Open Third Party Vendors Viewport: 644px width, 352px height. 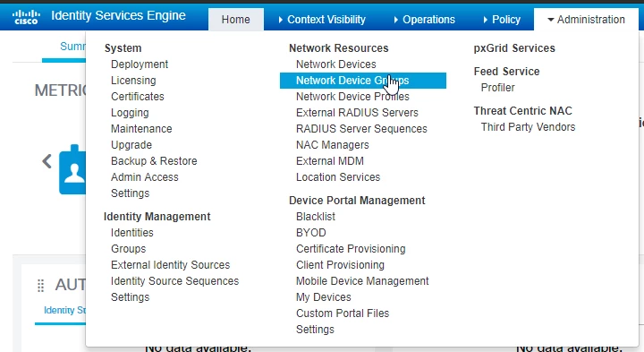tap(529, 127)
